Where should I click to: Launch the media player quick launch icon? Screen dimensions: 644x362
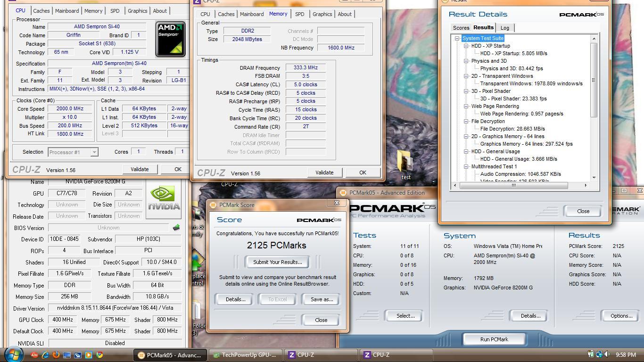click(x=89, y=355)
